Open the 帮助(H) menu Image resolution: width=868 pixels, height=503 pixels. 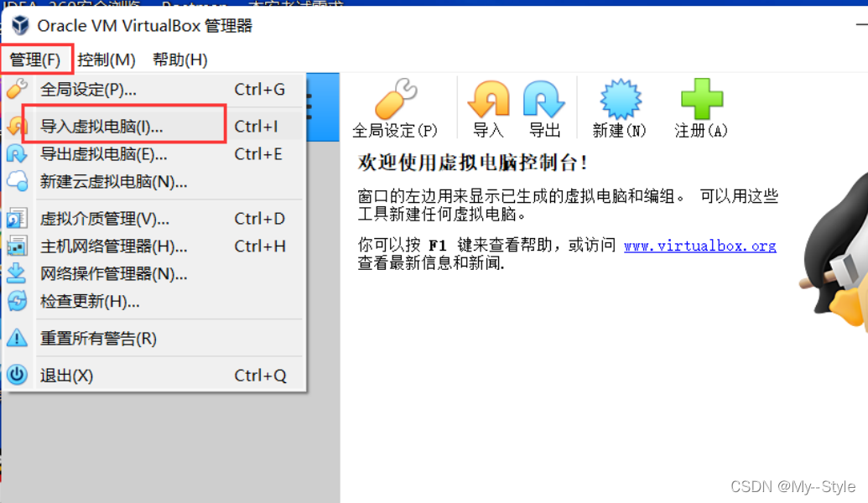click(x=180, y=60)
